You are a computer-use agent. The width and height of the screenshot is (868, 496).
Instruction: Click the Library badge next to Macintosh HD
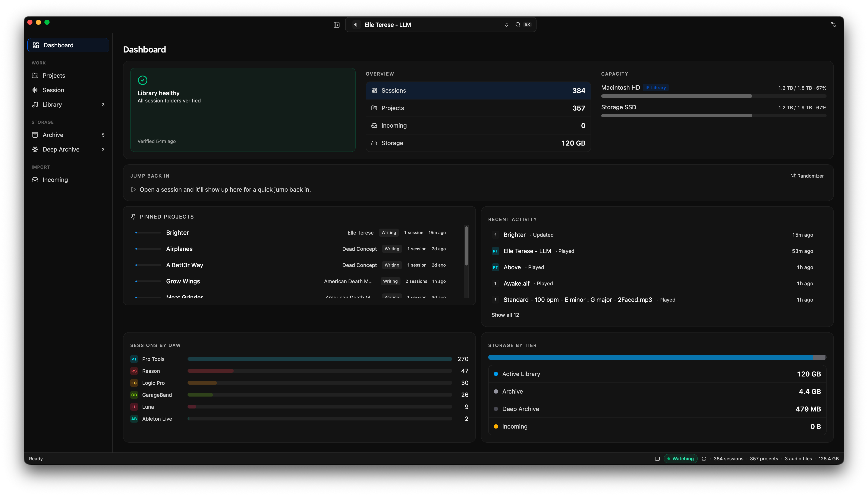coord(656,88)
